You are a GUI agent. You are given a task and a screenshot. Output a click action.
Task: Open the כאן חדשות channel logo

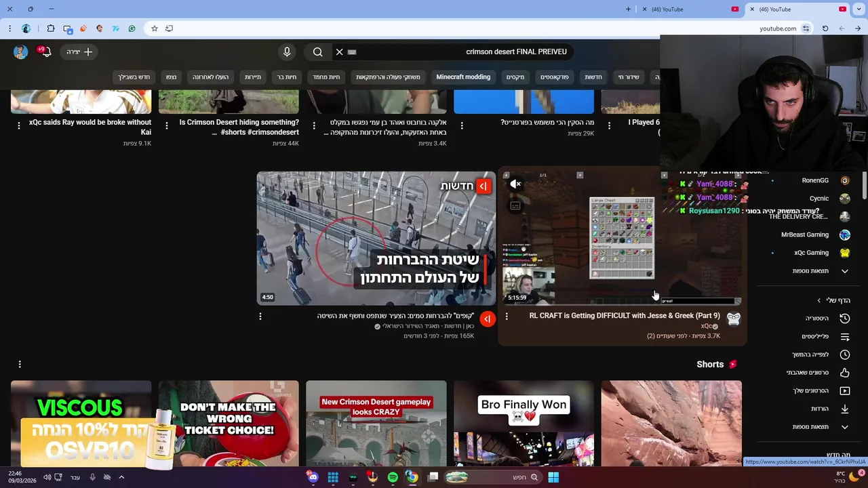point(488,319)
